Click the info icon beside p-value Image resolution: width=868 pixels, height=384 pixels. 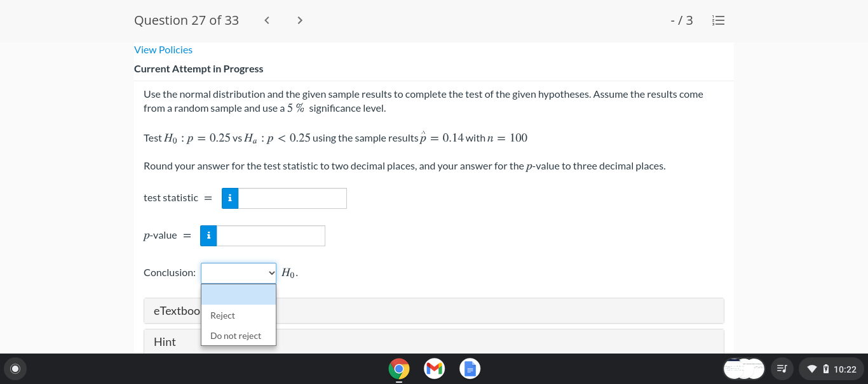(208, 235)
